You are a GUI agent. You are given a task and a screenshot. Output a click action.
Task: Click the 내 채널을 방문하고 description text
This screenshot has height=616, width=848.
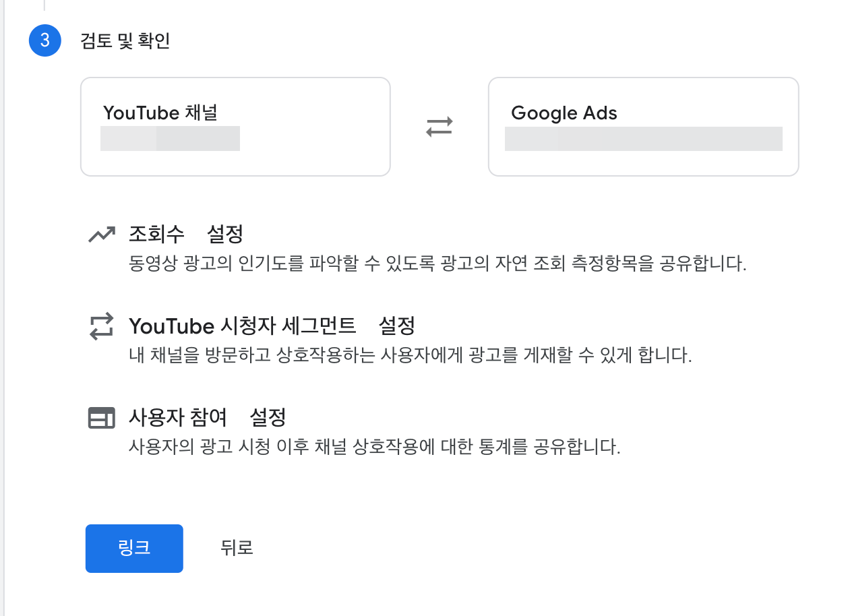click(x=411, y=355)
